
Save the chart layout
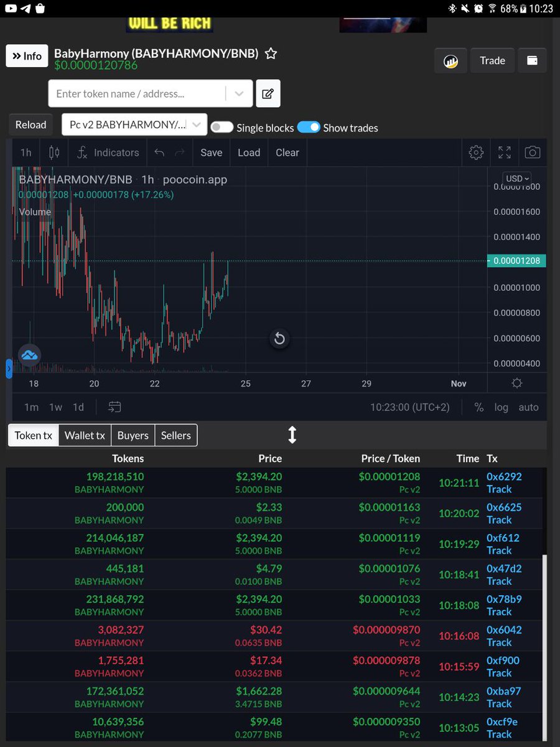212,153
